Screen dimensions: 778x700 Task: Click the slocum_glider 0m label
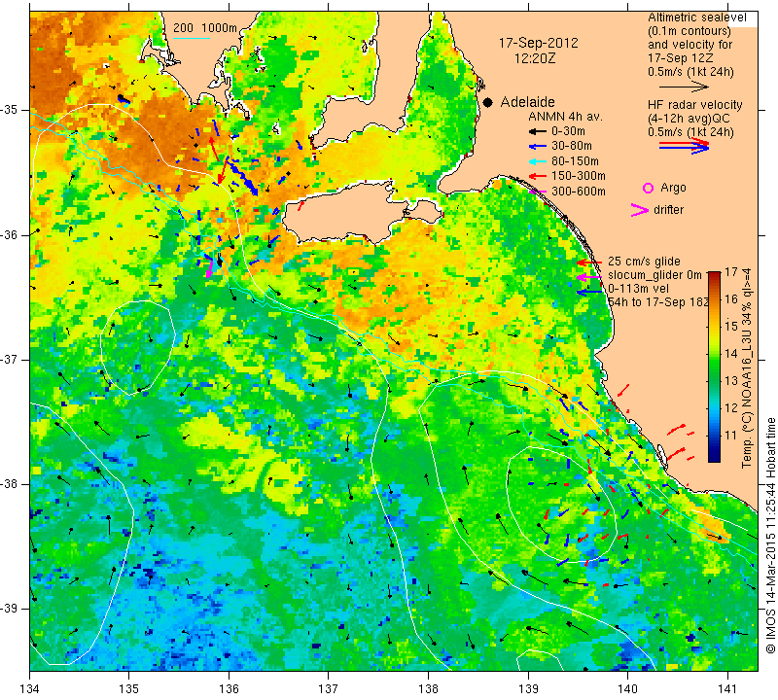point(654,275)
